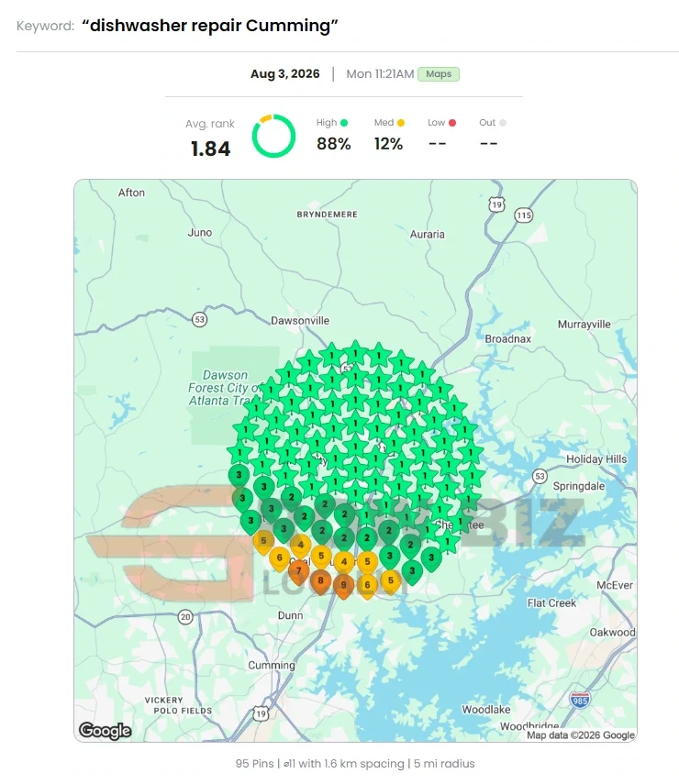
Task: Click the Juno map label
Action: click(x=200, y=233)
